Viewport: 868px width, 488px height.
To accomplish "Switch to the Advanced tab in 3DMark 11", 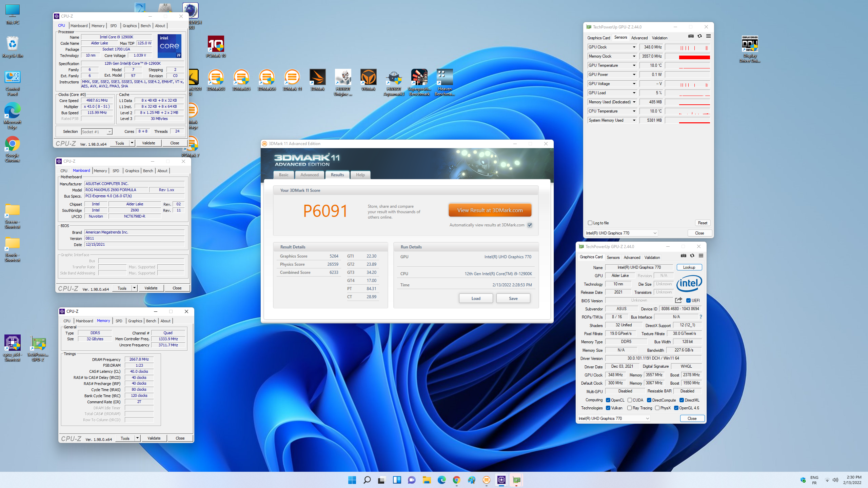I will click(310, 175).
